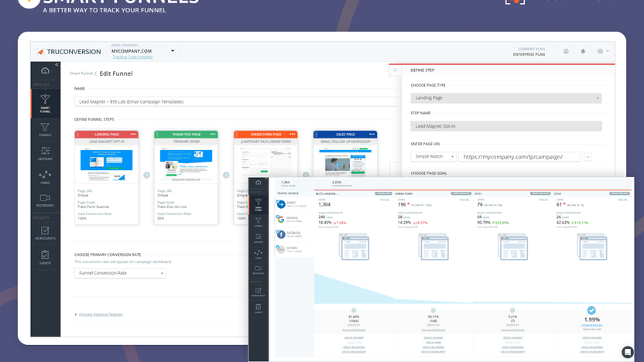Image resolution: width=644 pixels, height=362 pixels.
Task: Click the Activate Advance Settings link
Action: 99,314
